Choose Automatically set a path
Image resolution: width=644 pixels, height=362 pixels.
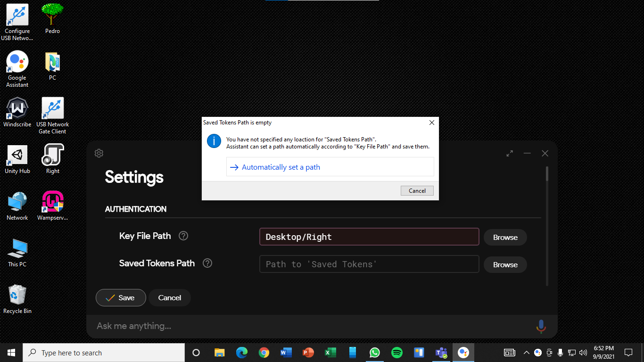tap(330, 167)
